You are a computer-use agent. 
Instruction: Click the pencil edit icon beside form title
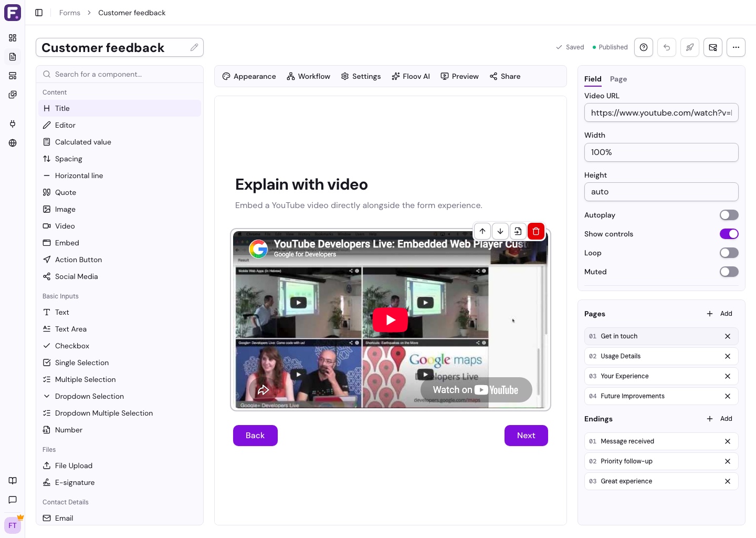click(x=194, y=47)
